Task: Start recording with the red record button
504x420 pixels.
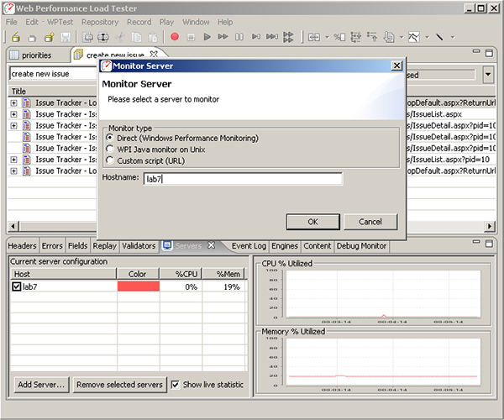Action: [175, 37]
